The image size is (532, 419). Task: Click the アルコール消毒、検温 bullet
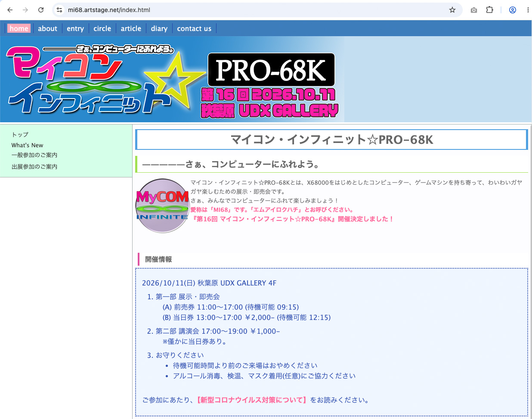pos(264,376)
